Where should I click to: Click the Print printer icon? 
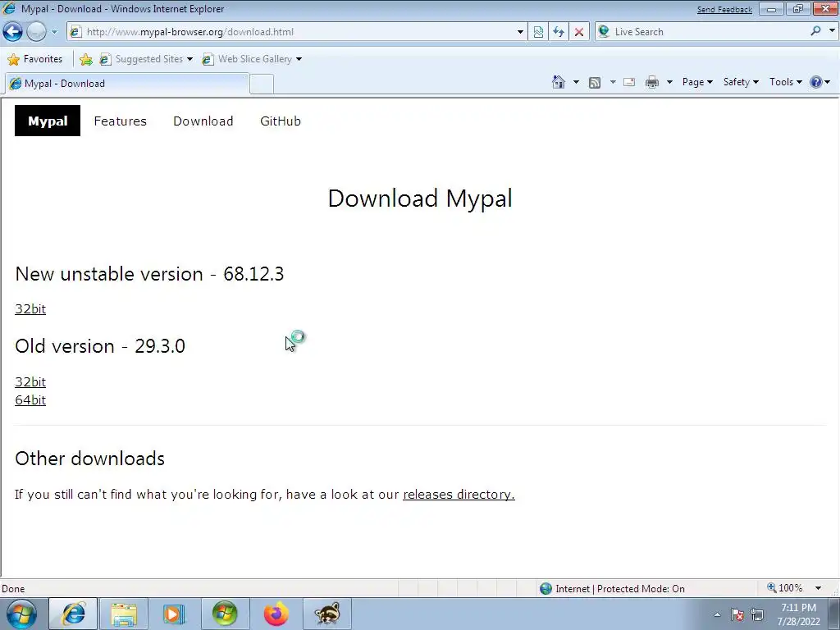pos(652,82)
